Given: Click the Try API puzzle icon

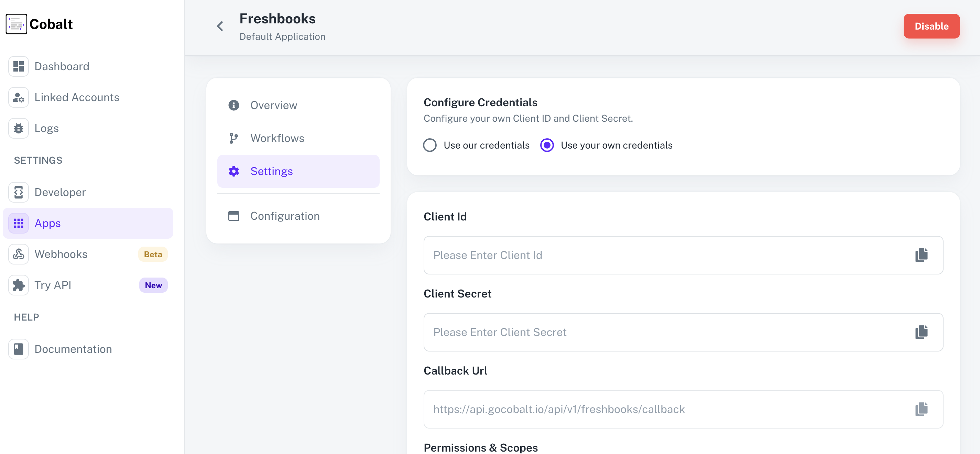Looking at the screenshot, I should [x=18, y=285].
